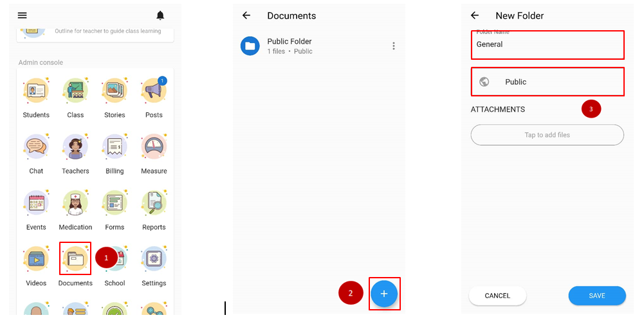Open the Reports icon

(x=154, y=203)
